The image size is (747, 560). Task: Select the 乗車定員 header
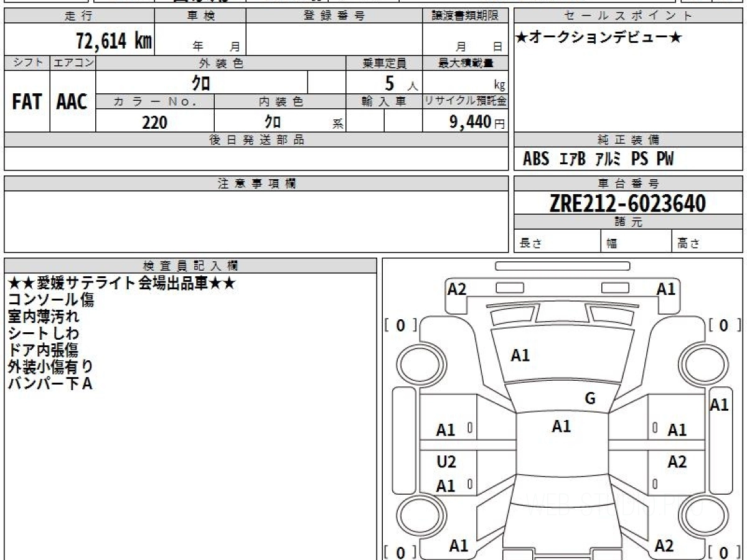(x=384, y=63)
